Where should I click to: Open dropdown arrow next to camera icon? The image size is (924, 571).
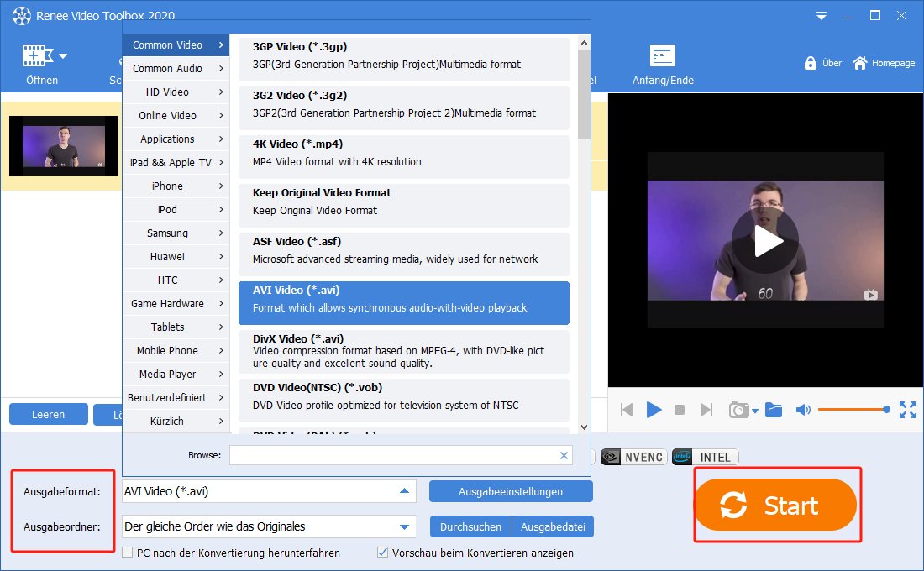coord(755,411)
